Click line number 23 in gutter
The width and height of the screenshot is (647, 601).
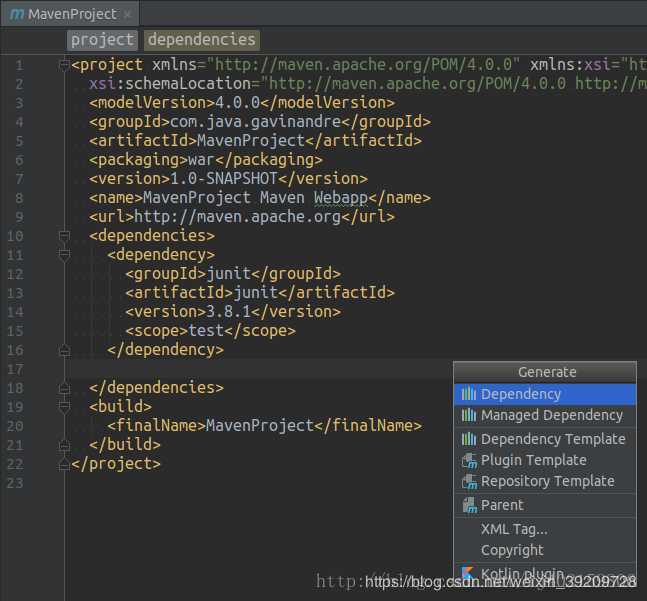tap(15, 483)
